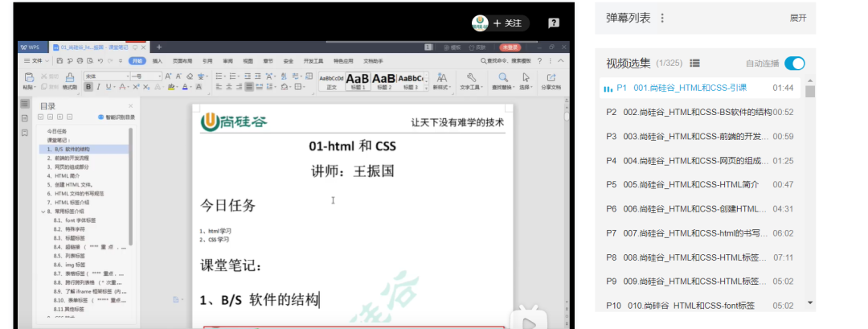The width and height of the screenshot is (868, 329).
Task: Click the Paste (粘贴) clipboard icon
Action: 30,81
